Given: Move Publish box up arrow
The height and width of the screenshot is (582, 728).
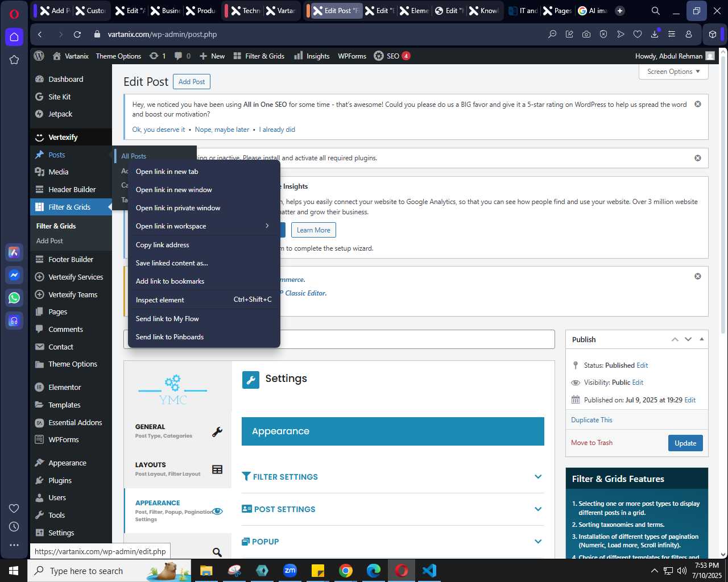Looking at the screenshot, I should pyautogui.click(x=675, y=339).
